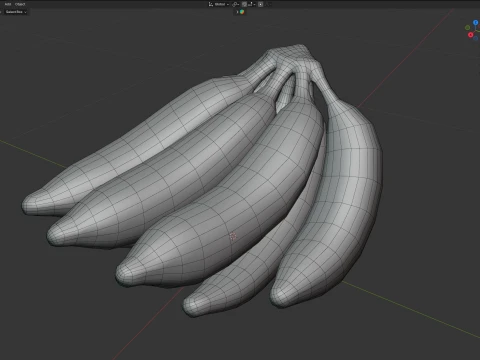Viewport: 480px width, 360px height.
Task: Select the banana bunch mesh at the 3D cursor
Action: click(233, 236)
